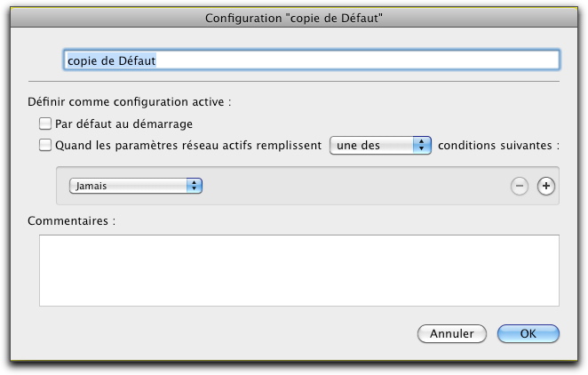Click the blue arrows of the 'une des' popup
588x375 pixels.
click(x=422, y=145)
